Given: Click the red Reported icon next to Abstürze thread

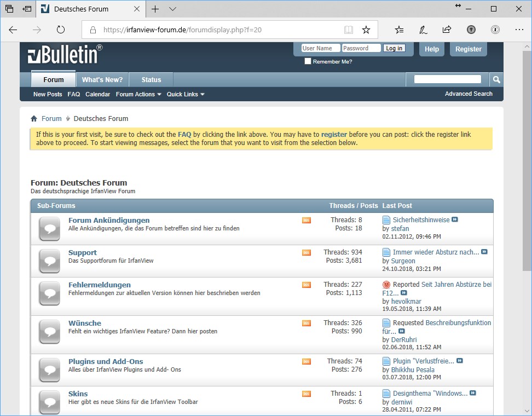Looking at the screenshot, I should (386, 284).
